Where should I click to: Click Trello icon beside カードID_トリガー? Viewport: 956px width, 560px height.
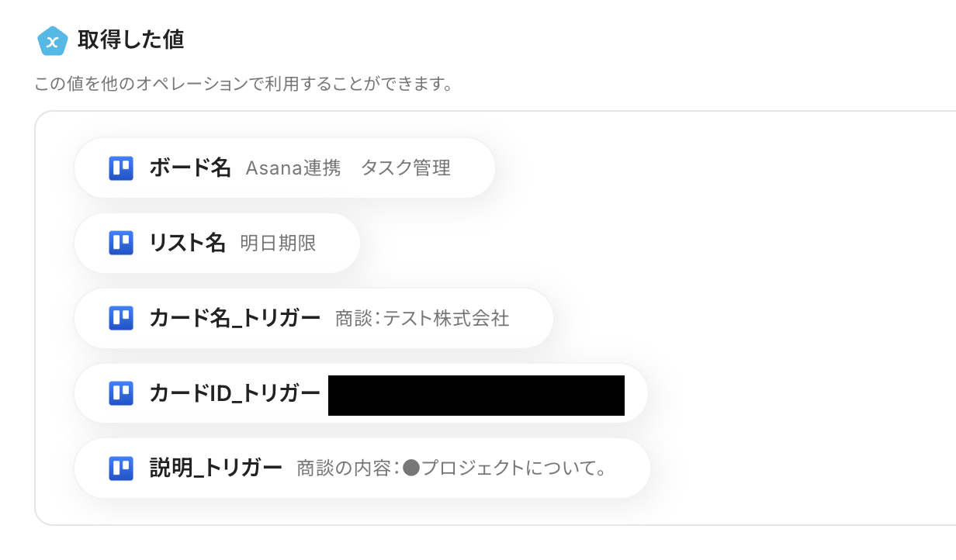click(121, 393)
